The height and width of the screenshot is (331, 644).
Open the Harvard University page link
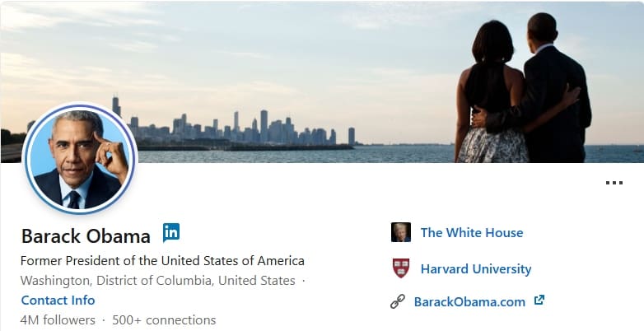tap(476, 269)
